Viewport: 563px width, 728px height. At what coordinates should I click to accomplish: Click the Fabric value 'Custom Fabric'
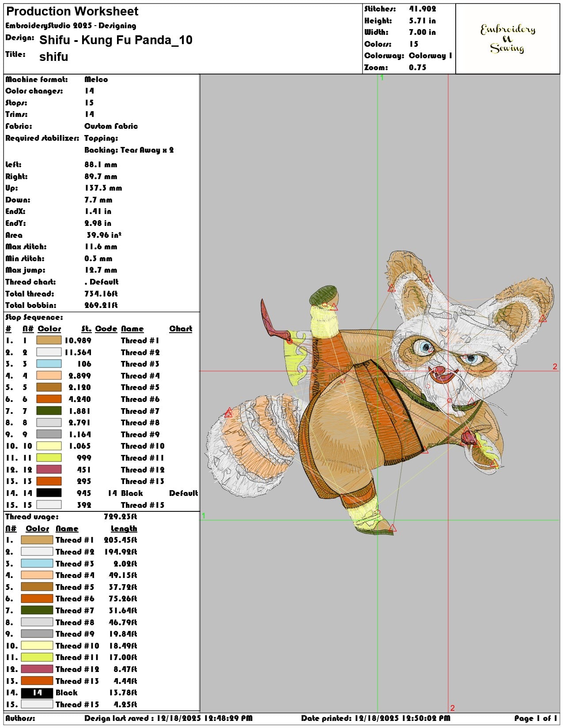click(x=111, y=126)
